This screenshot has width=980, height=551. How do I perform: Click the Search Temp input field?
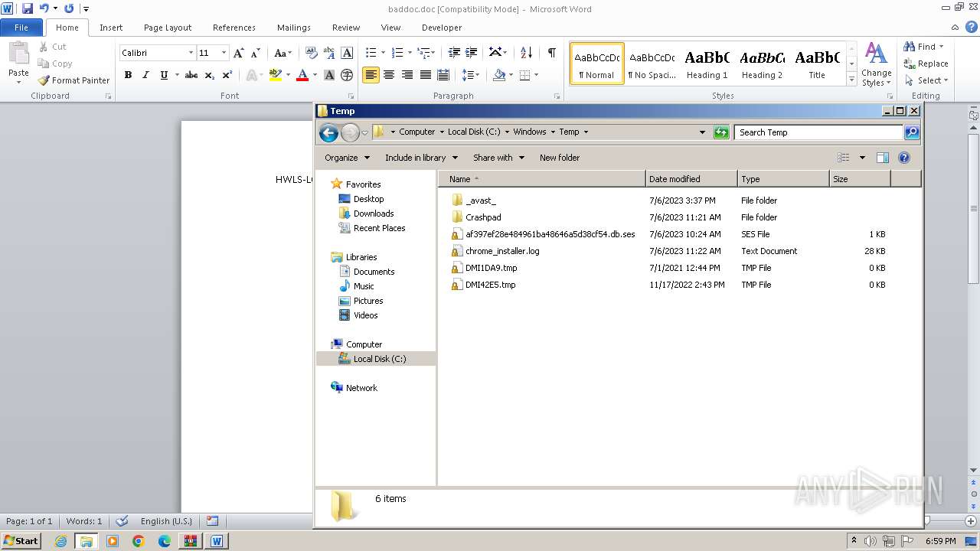[818, 132]
